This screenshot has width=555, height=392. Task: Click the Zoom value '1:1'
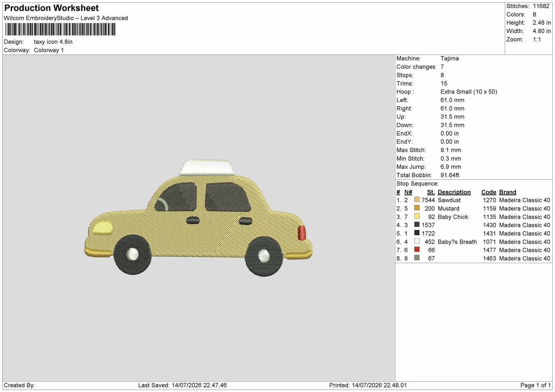(537, 40)
